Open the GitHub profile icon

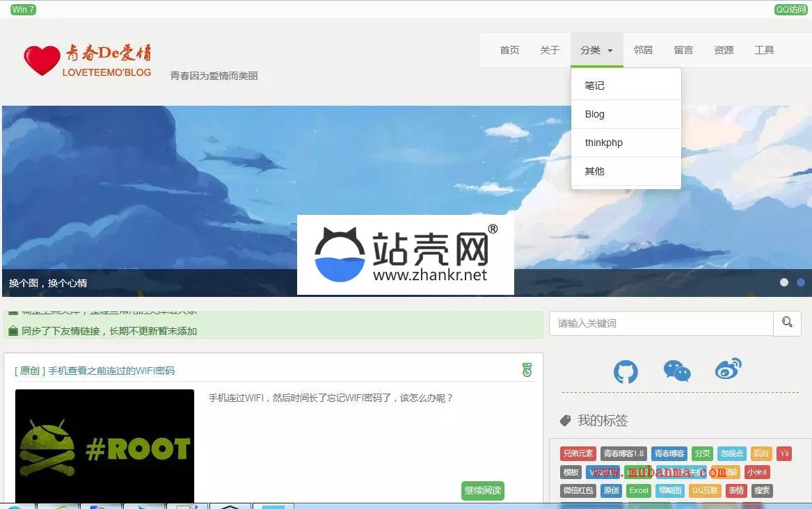click(x=626, y=372)
